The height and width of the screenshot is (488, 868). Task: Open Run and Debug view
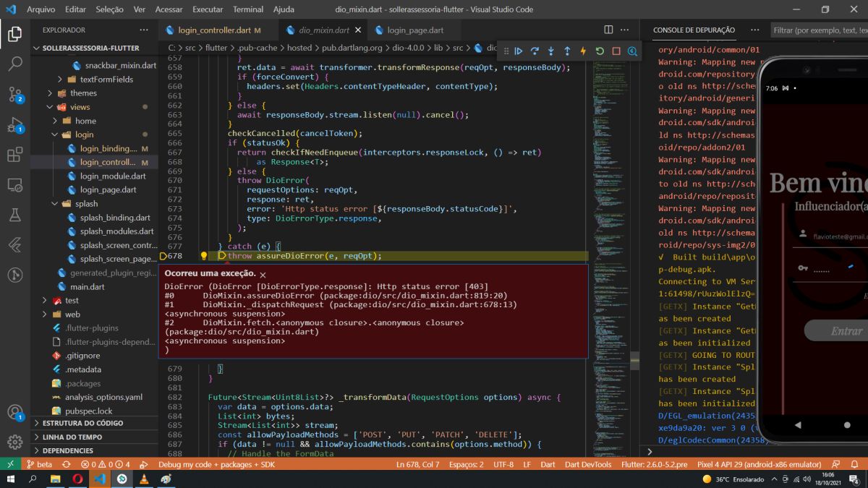[x=14, y=124]
